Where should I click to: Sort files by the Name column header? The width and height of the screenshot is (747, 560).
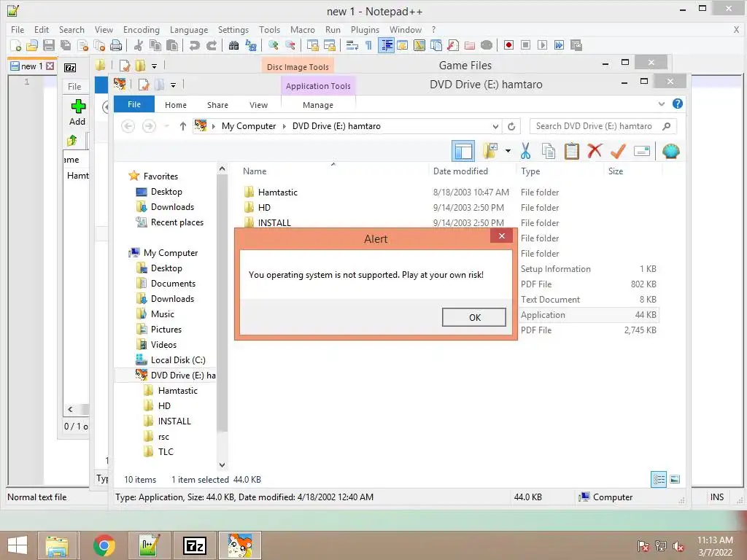tap(255, 171)
